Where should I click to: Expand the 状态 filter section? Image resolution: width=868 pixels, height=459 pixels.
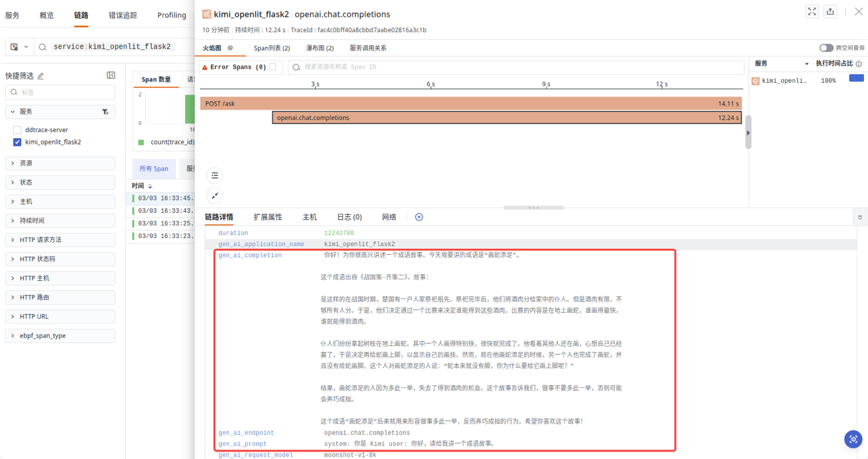(61, 182)
